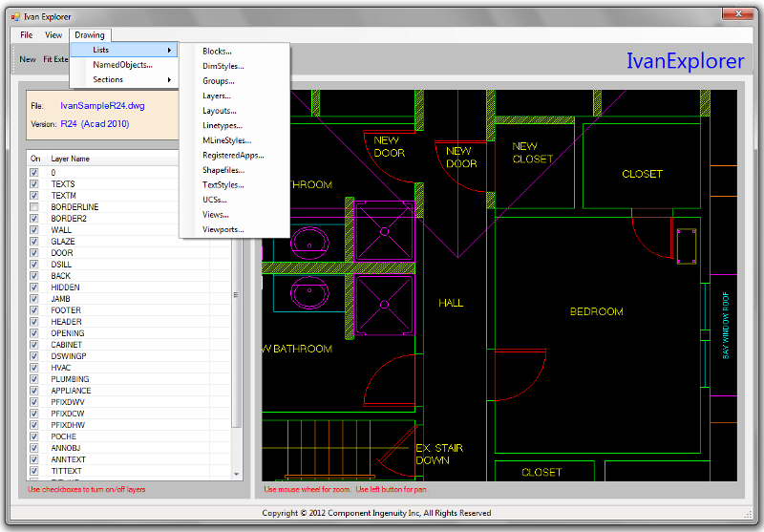Expand the Sections submenu
Screen dimensions: 764x532
(x=124, y=79)
